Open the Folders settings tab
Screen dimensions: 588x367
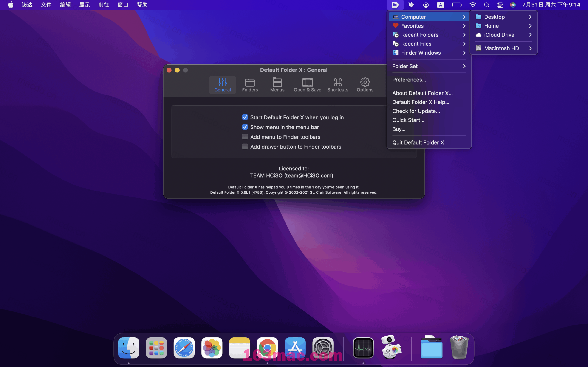tap(249, 84)
